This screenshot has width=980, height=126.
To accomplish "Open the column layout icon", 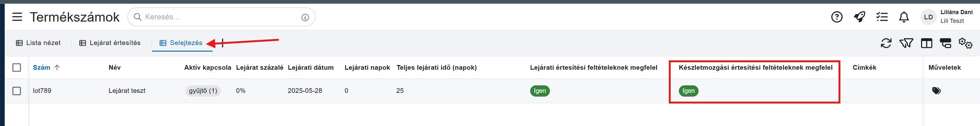I will (x=926, y=43).
